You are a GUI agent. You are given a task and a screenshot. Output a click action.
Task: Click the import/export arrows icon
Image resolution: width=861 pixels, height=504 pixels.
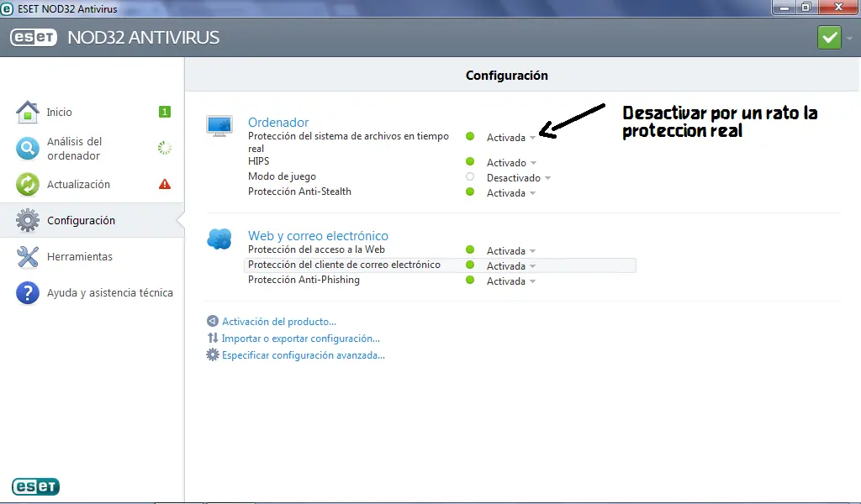pos(213,338)
